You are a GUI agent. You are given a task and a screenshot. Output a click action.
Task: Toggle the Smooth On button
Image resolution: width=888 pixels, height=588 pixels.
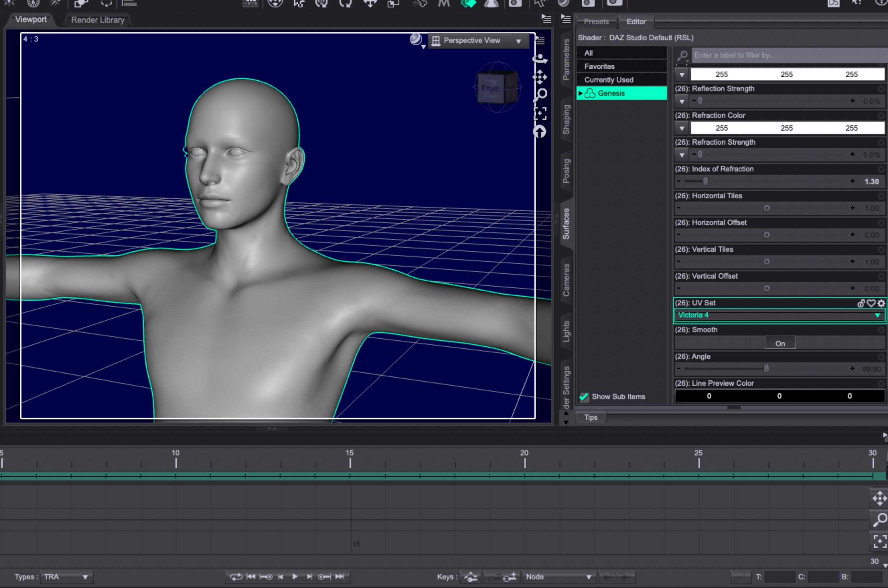780,344
